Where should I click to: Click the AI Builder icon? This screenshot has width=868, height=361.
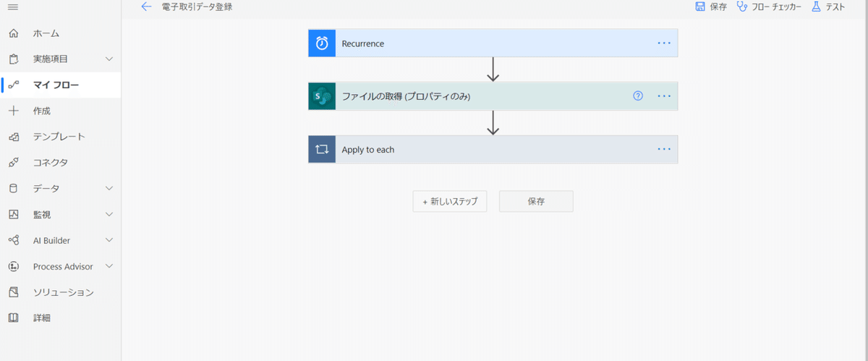(13, 240)
